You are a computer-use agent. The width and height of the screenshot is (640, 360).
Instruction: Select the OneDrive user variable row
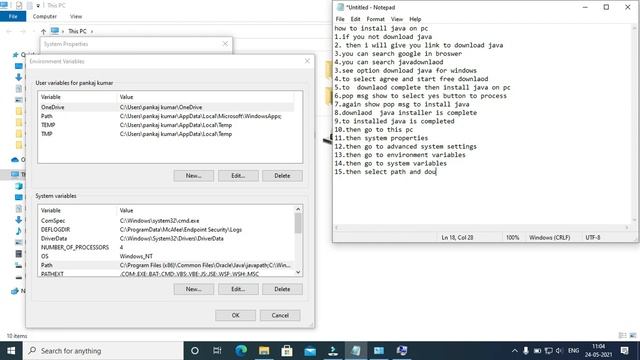(166, 107)
